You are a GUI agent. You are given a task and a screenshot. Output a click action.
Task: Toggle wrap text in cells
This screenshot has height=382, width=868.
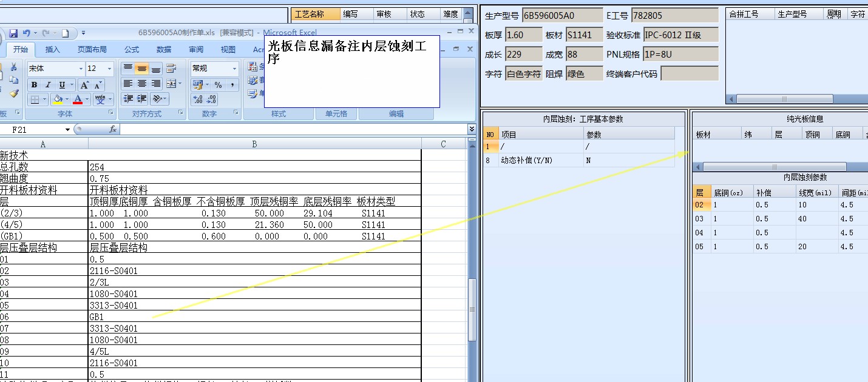171,69
